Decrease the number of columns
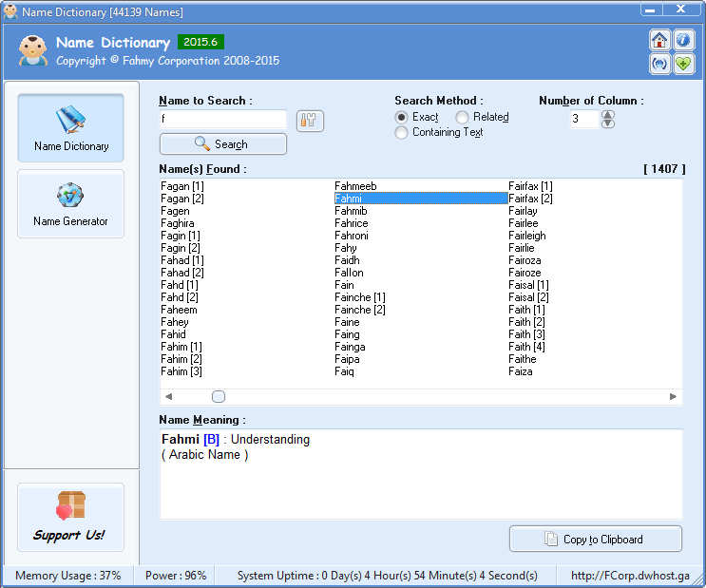The image size is (706, 588). (608, 123)
